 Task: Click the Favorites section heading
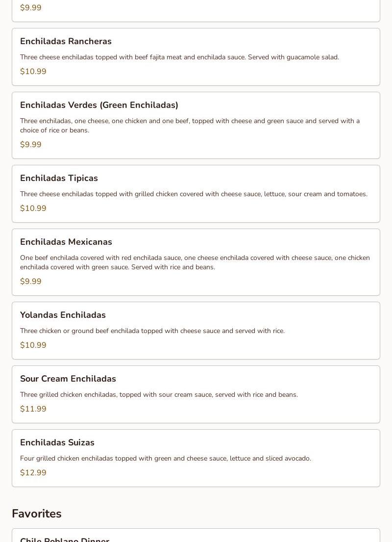pyautogui.click(x=37, y=514)
